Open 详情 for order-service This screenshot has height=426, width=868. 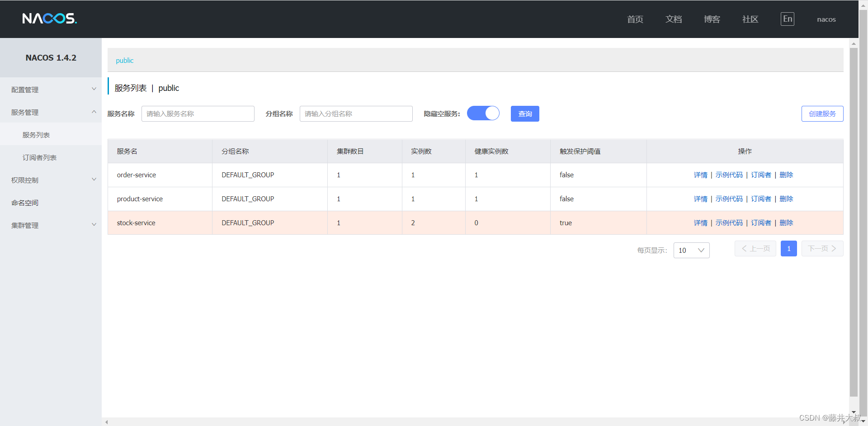coord(701,175)
